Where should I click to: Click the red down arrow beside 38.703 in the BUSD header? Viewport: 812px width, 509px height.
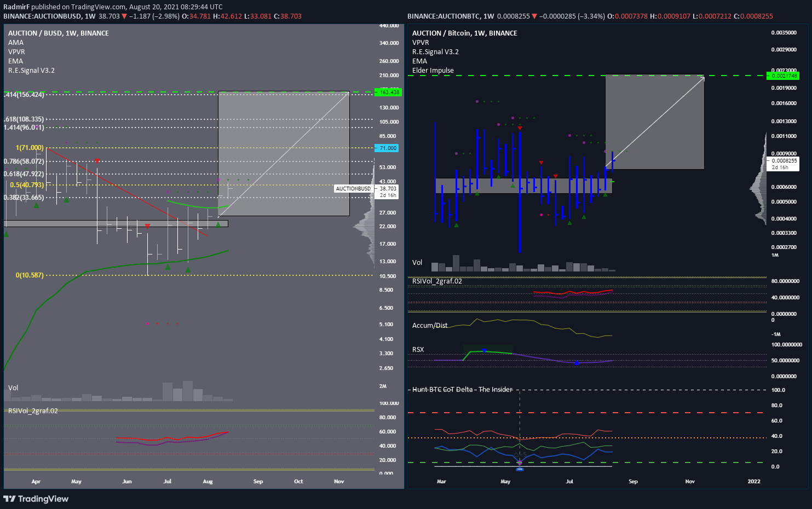[x=124, y=16]
